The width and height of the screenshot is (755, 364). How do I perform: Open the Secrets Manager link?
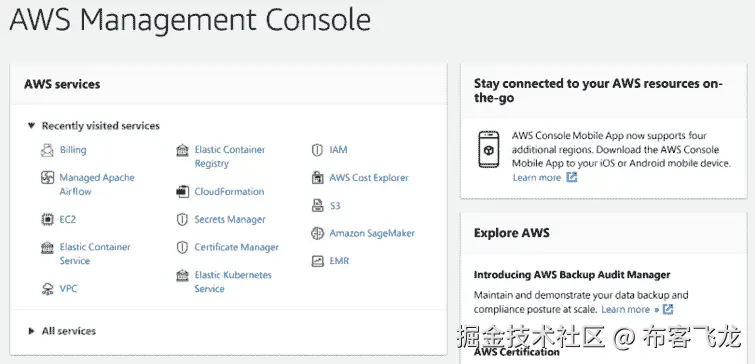pyautogui.click(x=230, y=220)
